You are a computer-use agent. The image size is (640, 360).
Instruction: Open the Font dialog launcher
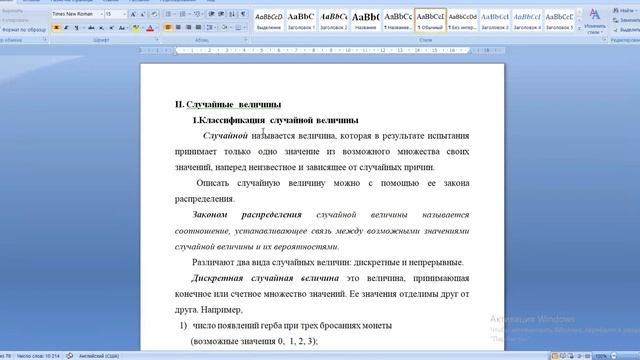157,40
